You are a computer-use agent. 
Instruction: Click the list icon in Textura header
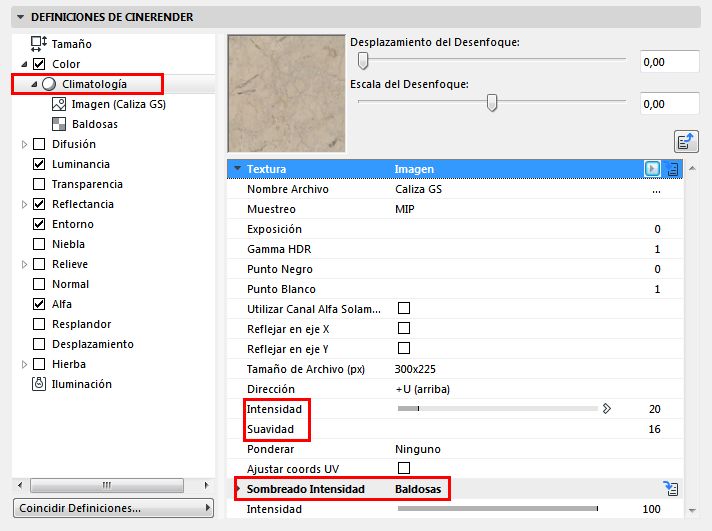[x=672, y=169]
